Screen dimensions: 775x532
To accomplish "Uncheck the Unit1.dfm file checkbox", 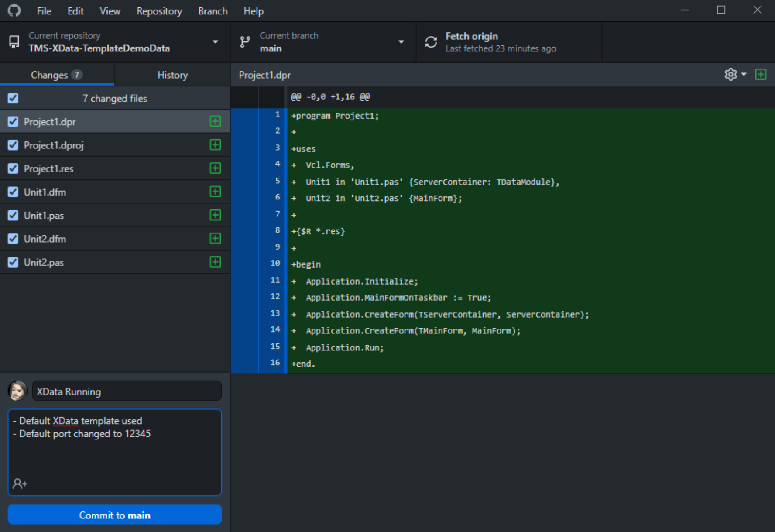I will pos(13,192).
